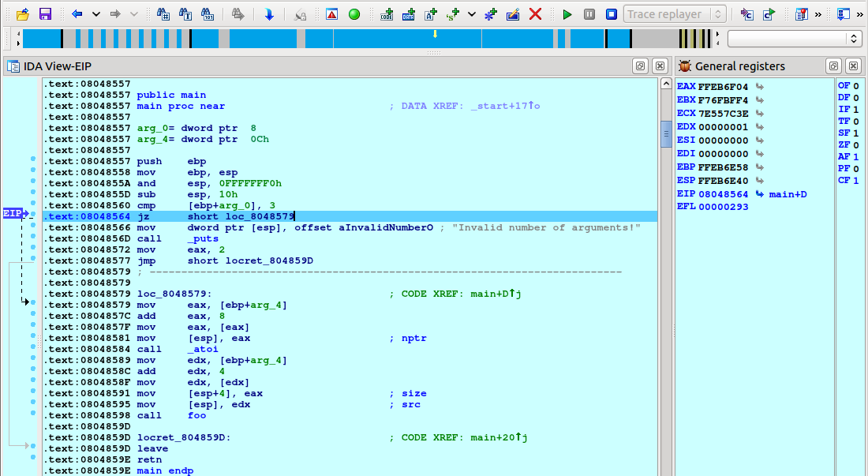Open the Trace replayer debugger dropdown
868x476 pixels.
coord(675,14)
